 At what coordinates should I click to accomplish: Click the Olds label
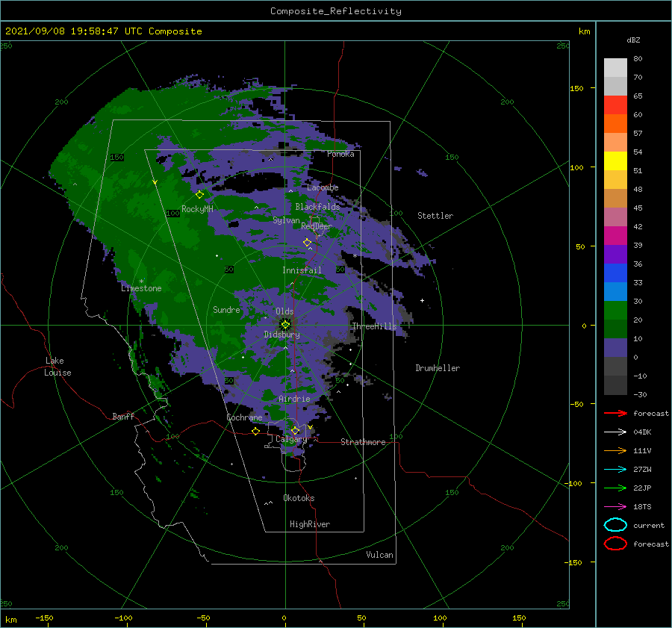(284, 311)
